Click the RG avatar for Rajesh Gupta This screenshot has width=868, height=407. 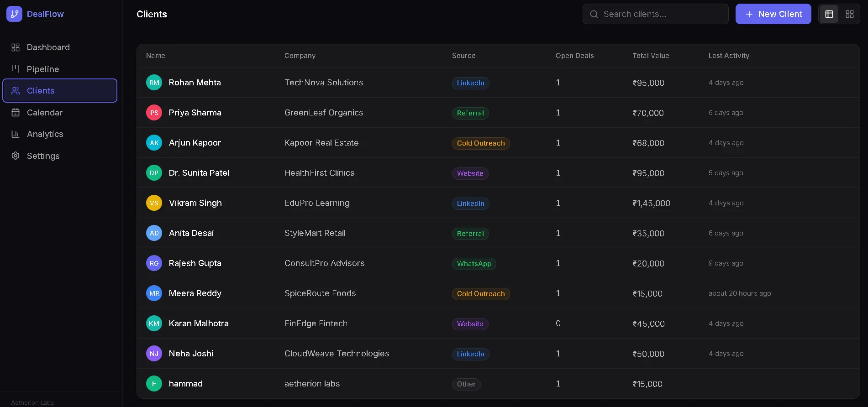click(154, 263)
